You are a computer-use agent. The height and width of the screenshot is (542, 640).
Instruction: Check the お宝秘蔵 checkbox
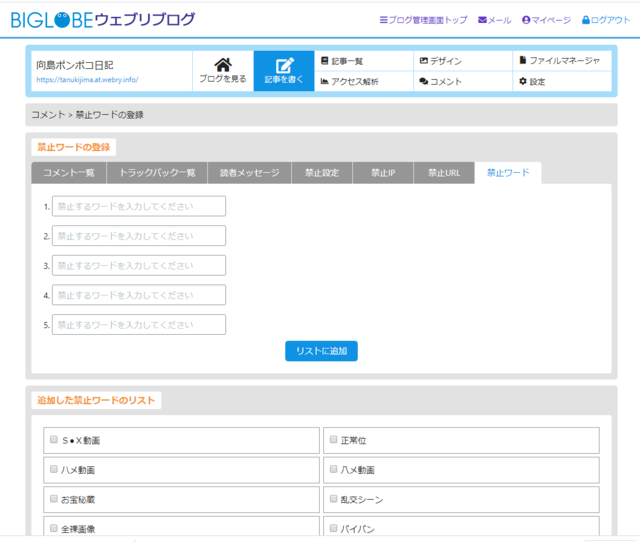tap(53, 499)
